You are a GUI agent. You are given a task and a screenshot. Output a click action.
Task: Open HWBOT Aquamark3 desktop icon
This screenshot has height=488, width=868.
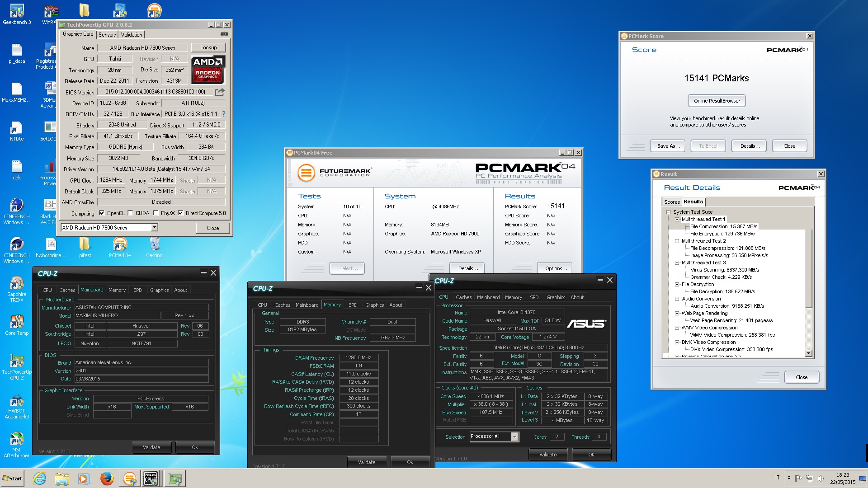(17, 406)
